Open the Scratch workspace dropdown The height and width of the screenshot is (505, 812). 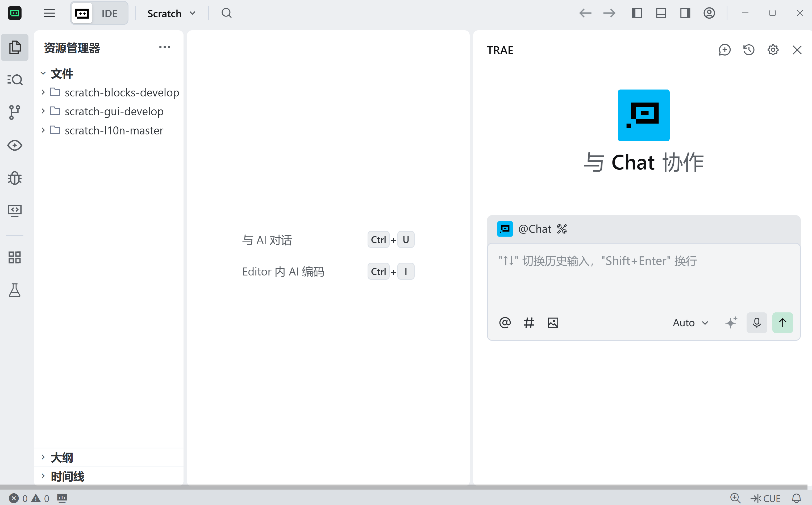point(171,13)
